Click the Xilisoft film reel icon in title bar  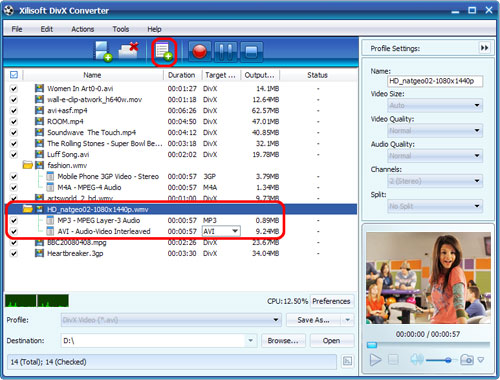pos(9,10)
